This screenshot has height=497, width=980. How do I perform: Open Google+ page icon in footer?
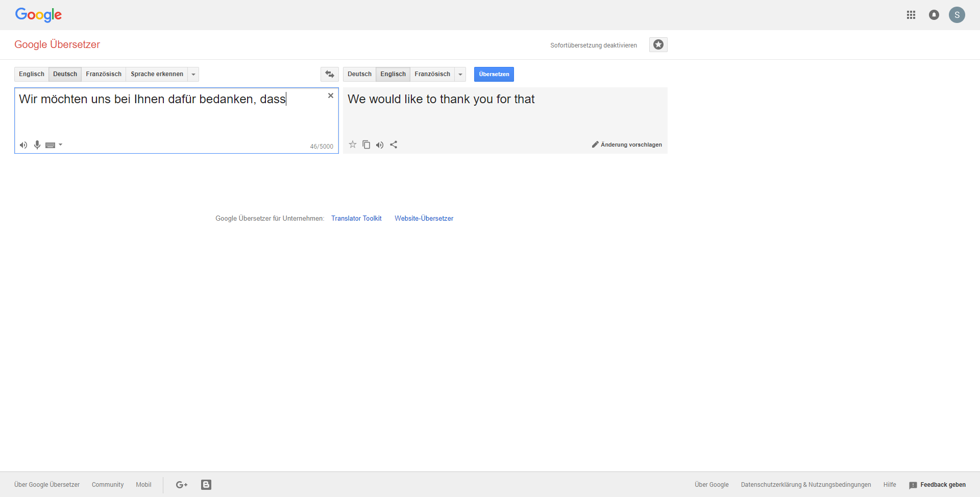[x=182, y=485]
